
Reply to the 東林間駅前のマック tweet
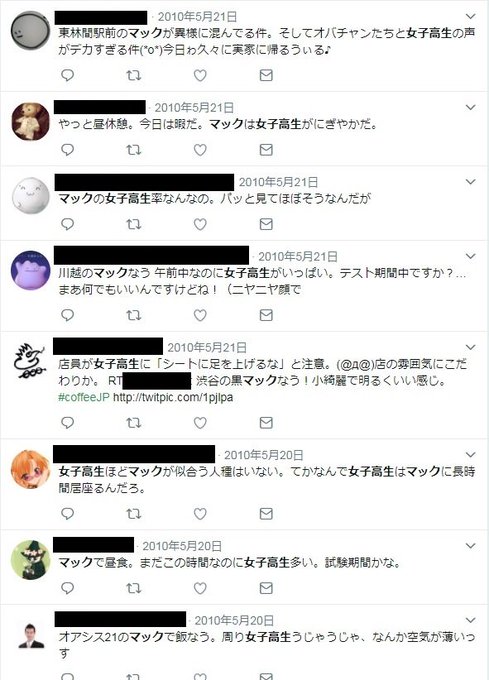pos(67,75)
